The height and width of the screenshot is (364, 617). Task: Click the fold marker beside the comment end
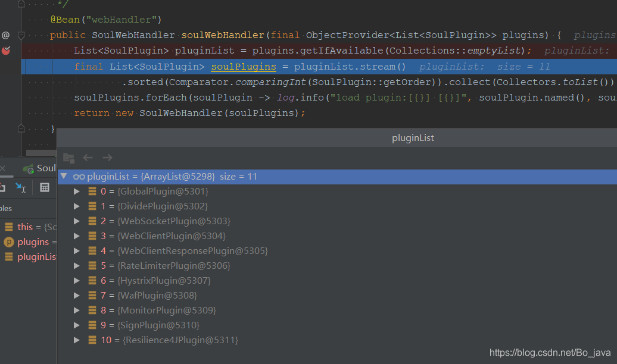pos(21,4)
